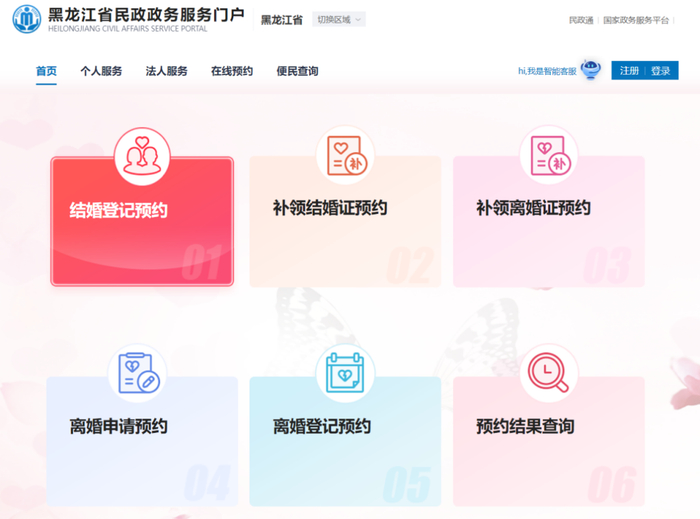
Task: Open the 便民查询 menu
Action: (x=297, y=71)
